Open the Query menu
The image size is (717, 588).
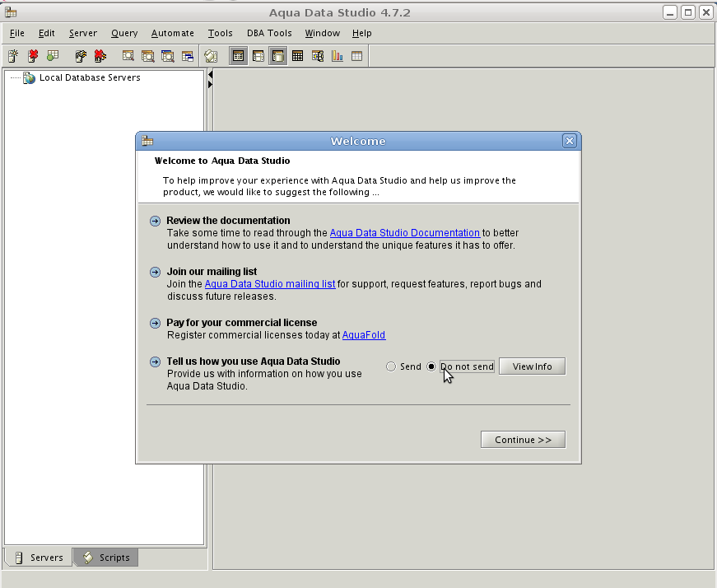pos(124,33)
